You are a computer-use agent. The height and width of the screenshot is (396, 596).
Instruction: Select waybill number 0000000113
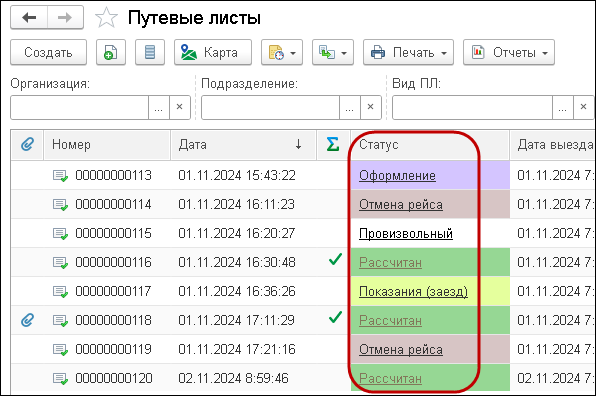tap(113, 176)
